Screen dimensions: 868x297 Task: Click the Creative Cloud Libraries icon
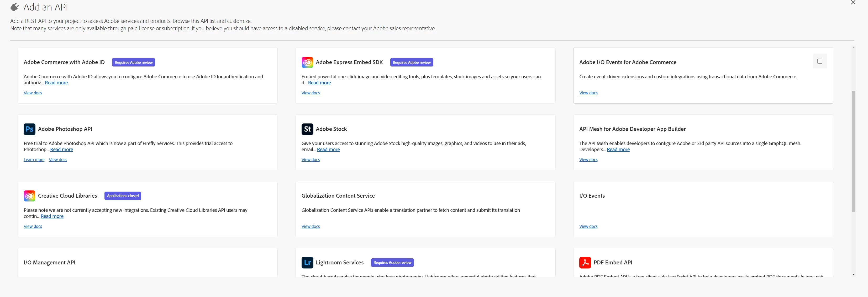(x=29, y=196)
